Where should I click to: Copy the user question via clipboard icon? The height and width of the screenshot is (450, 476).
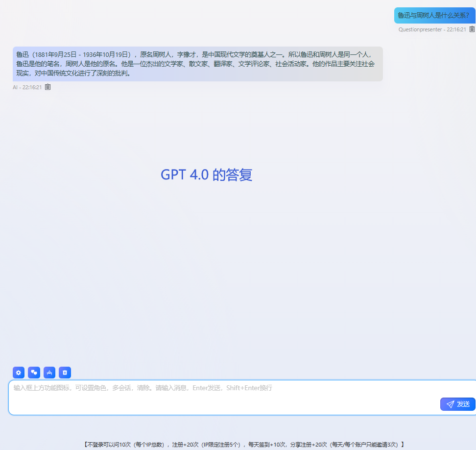pyautogui.click(x=472, y=29)
